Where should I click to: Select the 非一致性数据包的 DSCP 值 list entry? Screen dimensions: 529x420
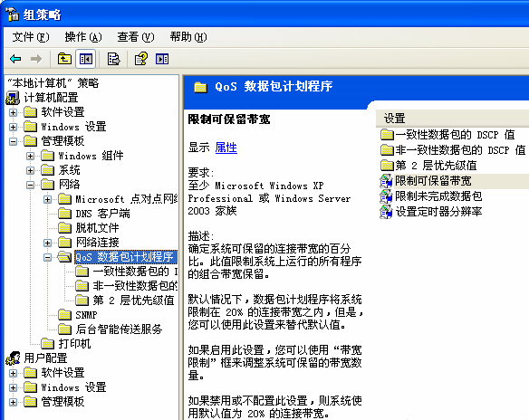click(x=460, y=150)
